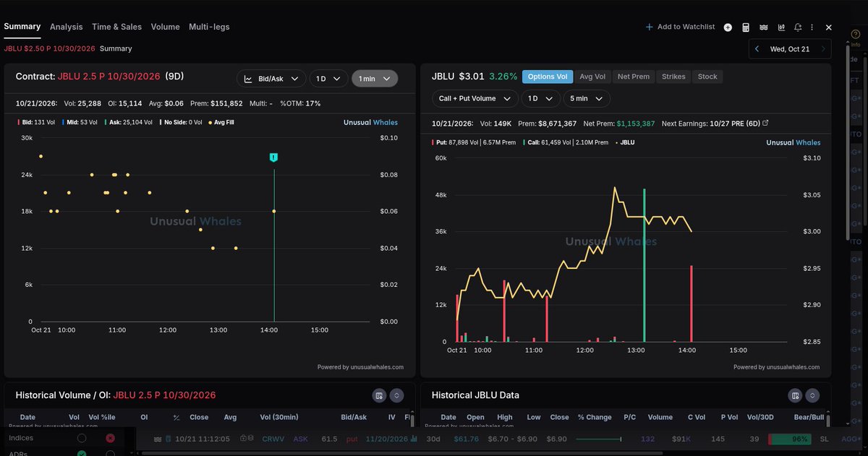Select the Net Prem chart tab
This screenshot has height=456, width=868.
click(633, 77)
